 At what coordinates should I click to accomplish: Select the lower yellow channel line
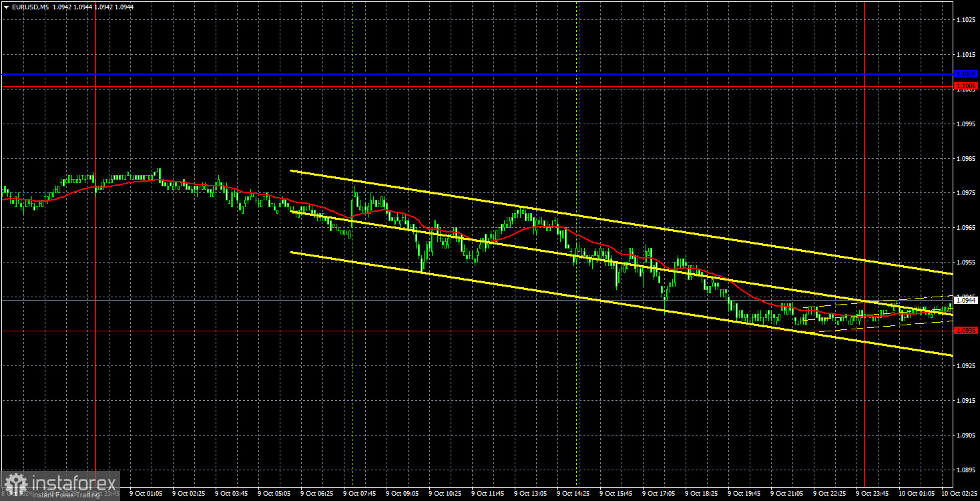tap(621, 303)
